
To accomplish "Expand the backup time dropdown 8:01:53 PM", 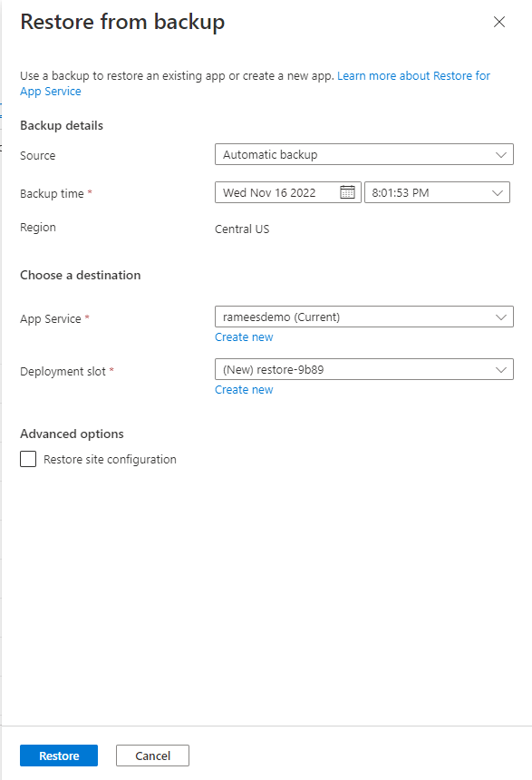I will pos(437,192).
